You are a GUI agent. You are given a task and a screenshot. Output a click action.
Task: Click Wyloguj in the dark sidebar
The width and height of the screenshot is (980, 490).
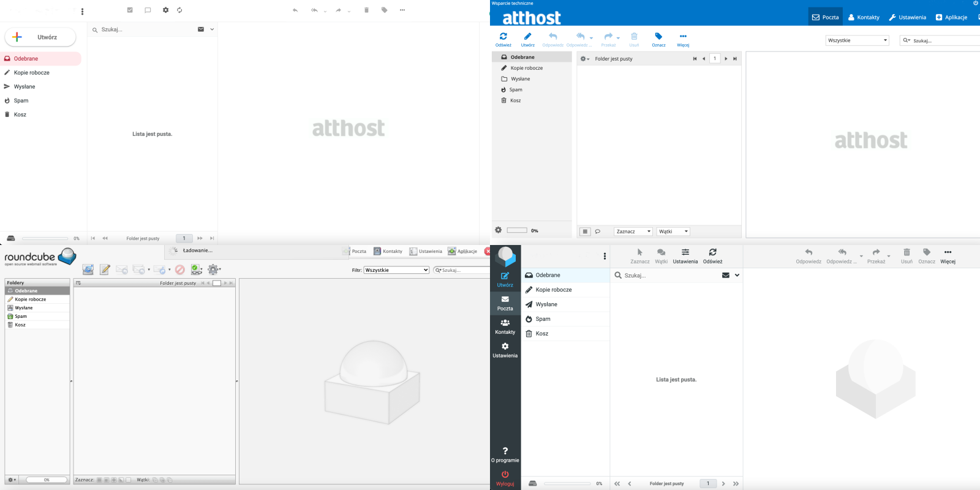[x=505, y=478]
